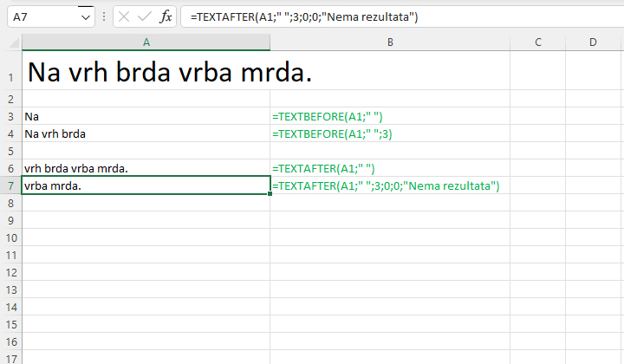Select column B header
The height and width of the screenshot is (364, 624).
(x=390, y=42)
